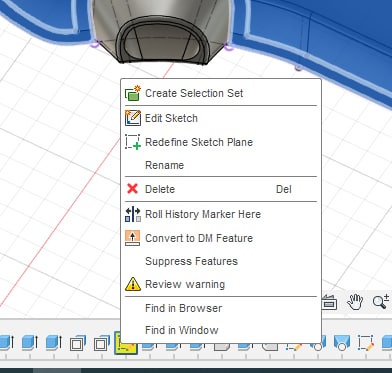Open the display settings icon beside Pan
Screen dimensions: 392x373
click(329, 303)
